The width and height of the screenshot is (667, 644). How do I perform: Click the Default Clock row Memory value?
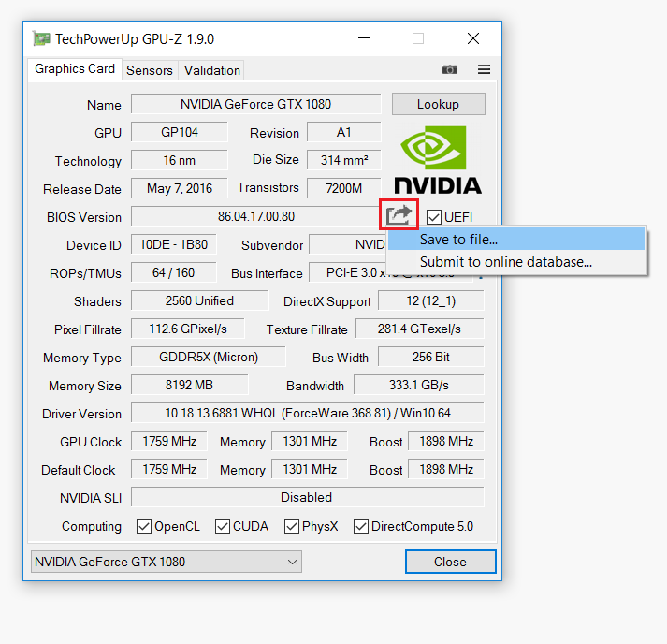[x=310, y=469]
